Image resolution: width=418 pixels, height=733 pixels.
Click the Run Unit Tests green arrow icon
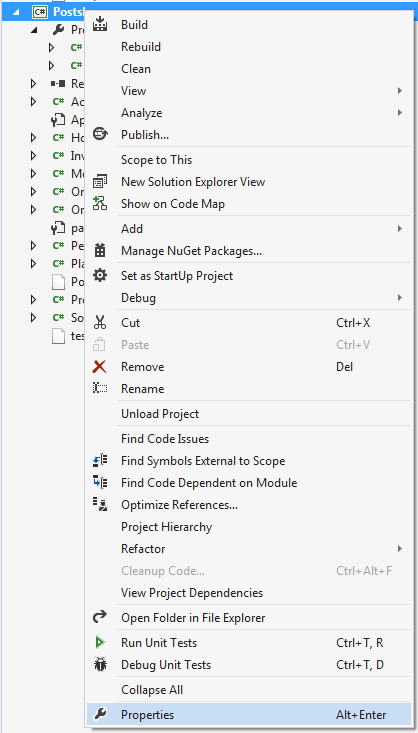pyautogui.click(x=100, y=643)
